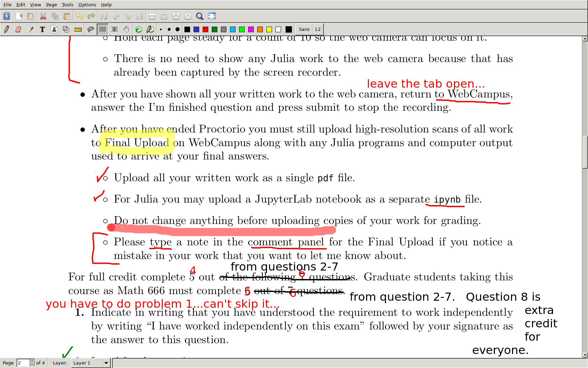The image size is (588, 368).
Task: Select the Eraser tool
Action: (18, 29)
